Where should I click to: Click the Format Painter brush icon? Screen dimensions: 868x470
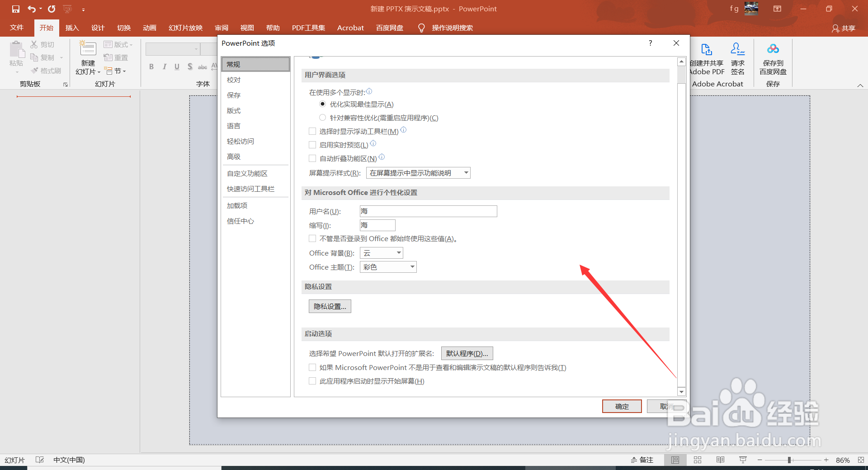tap(34, 71)
